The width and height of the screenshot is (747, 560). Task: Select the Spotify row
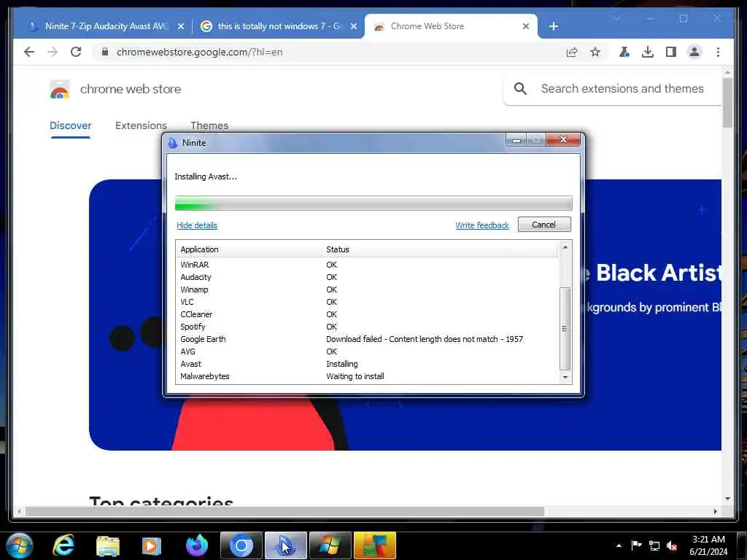367,327
